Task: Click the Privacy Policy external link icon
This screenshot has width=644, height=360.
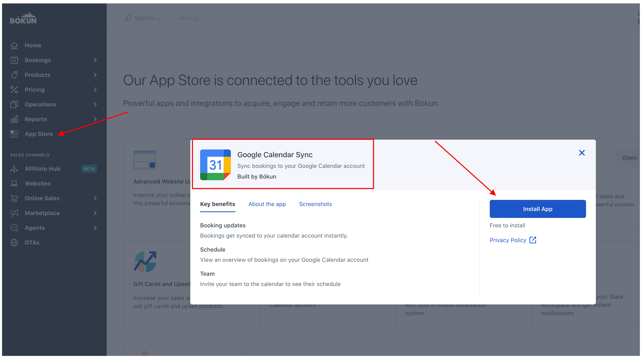Action: tap(533, 240)
